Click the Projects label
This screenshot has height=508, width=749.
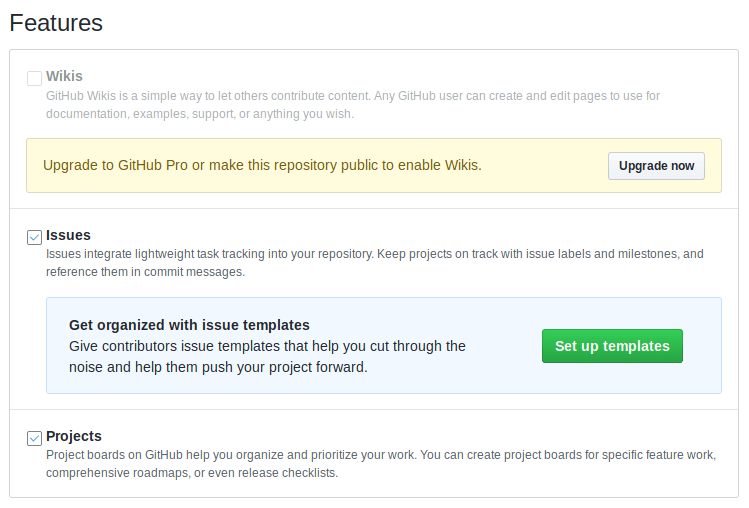pos(74,436)
